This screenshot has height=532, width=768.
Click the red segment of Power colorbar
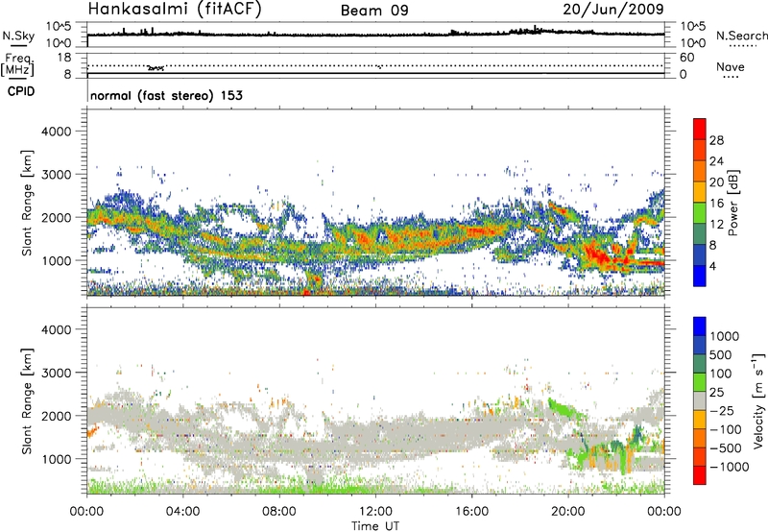[700, 129]
